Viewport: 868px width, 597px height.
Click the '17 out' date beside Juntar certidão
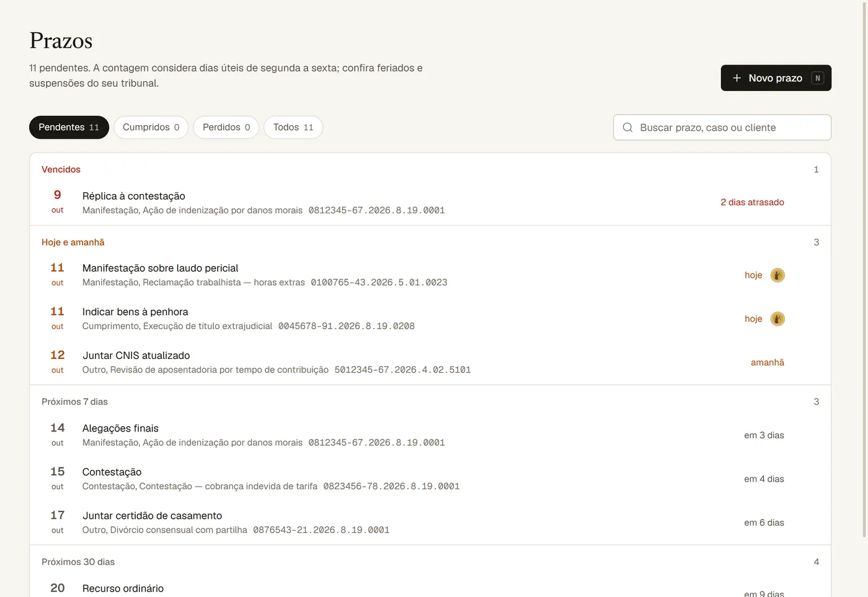(x=58, y=522)
